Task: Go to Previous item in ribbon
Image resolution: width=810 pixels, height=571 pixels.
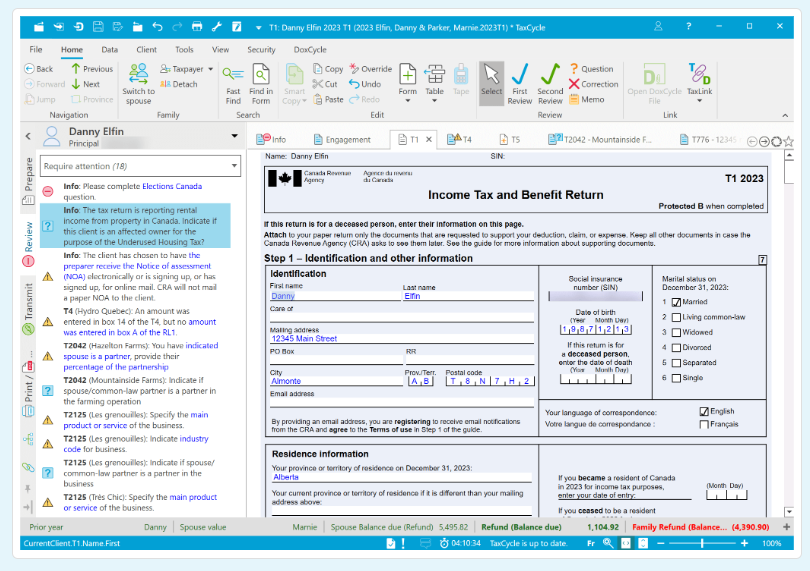Action: tap(91, 69)
